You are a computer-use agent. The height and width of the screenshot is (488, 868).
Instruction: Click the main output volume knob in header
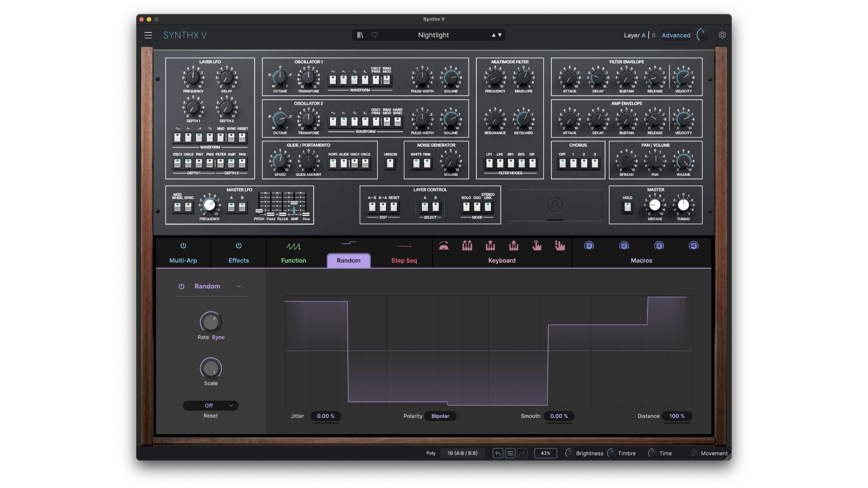click(703, 35)
